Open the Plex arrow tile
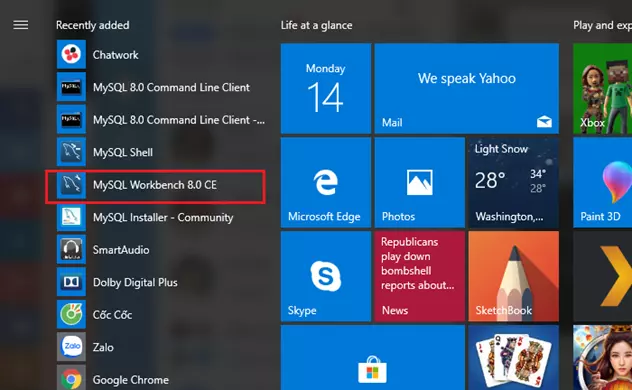Screen dimensions: 632x390 [x=603, y=276]
